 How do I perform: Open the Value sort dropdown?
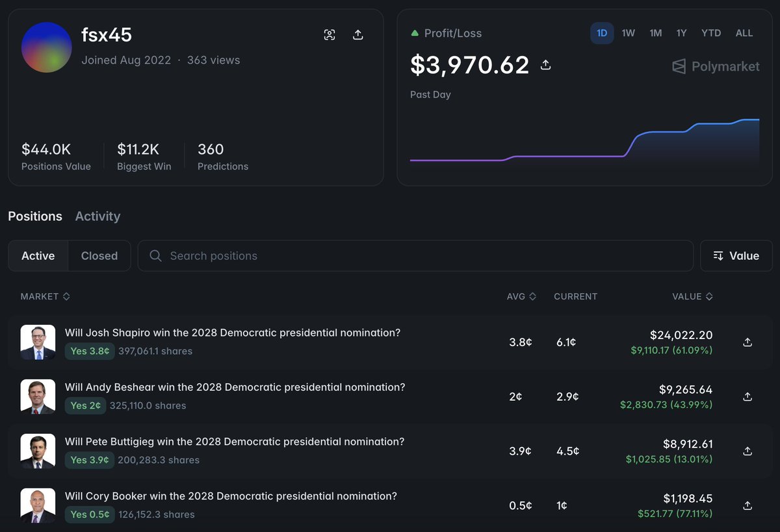[x=736, y=256]
